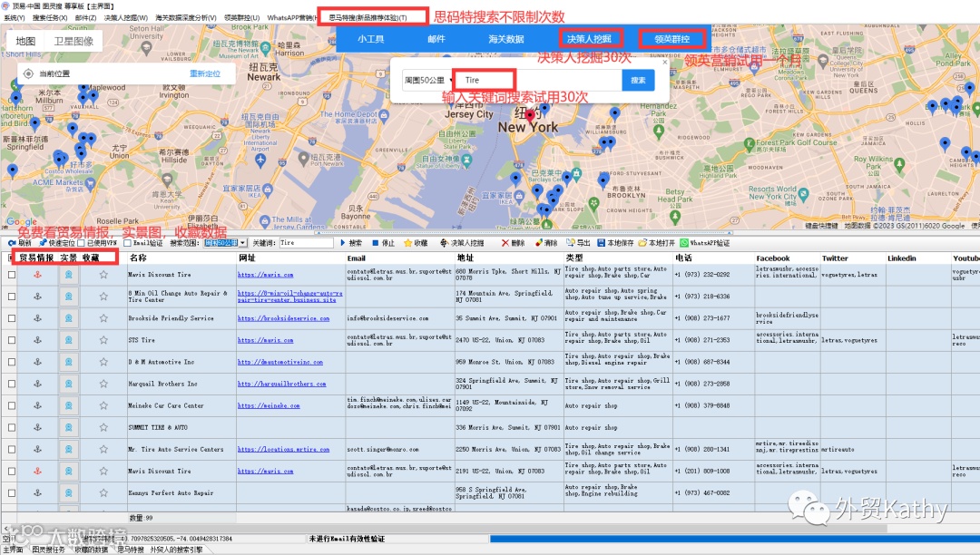Open http://dmautomotiveinc.com link
980x555 pixels.
point(280,362)
